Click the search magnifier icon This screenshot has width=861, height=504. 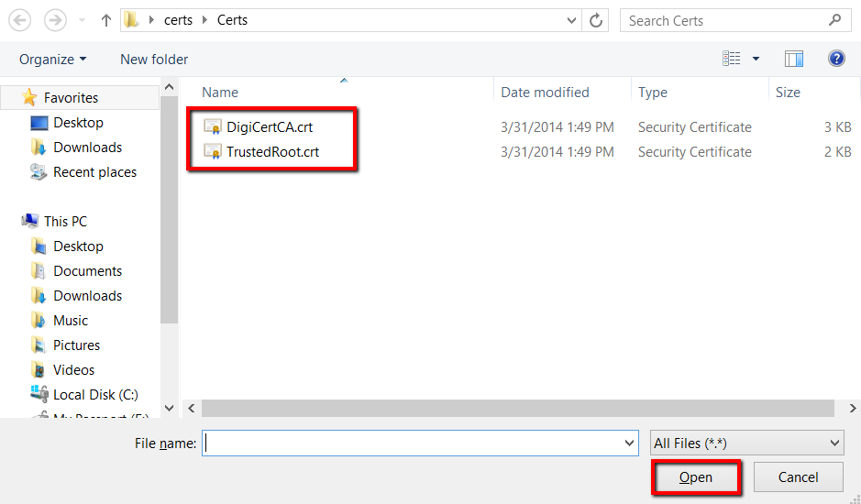pyautogui.click(x=835, y=20)
